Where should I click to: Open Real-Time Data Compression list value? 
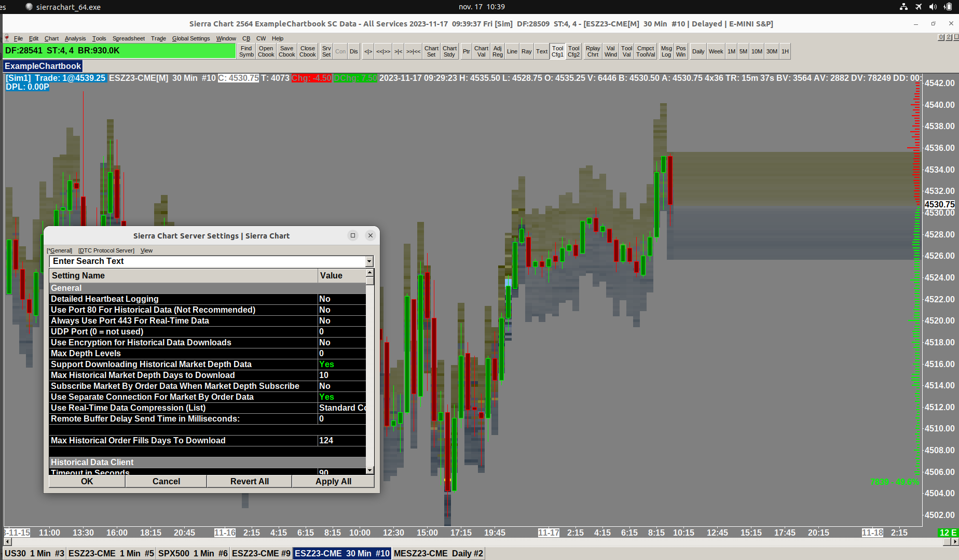click(x=342, y=408)
